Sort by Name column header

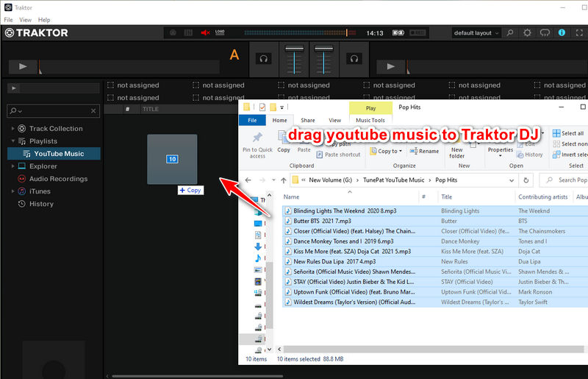291,196
